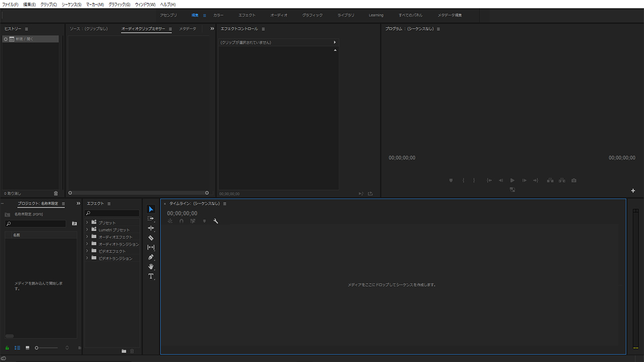Image resolution: width=644 pixels, height=362 pixels.
Task: Select the Hand tool
Action: [x=151, y=266]
